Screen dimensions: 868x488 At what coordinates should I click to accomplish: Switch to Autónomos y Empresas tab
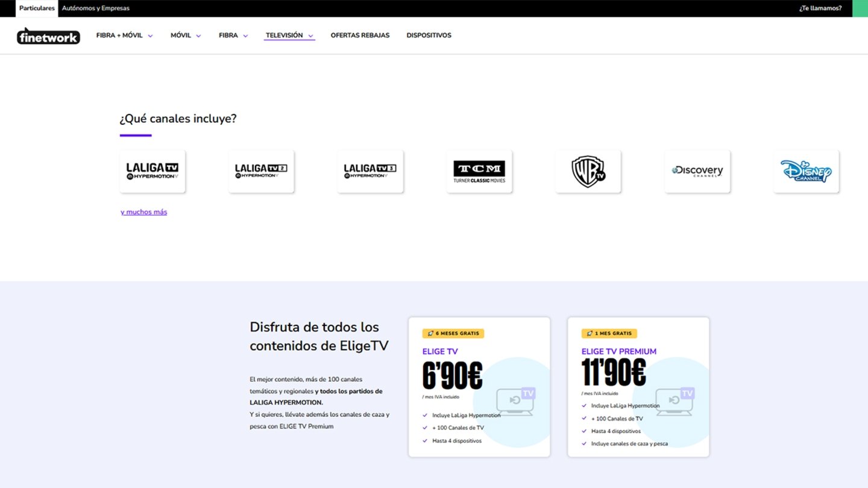[x=96, y=8]
